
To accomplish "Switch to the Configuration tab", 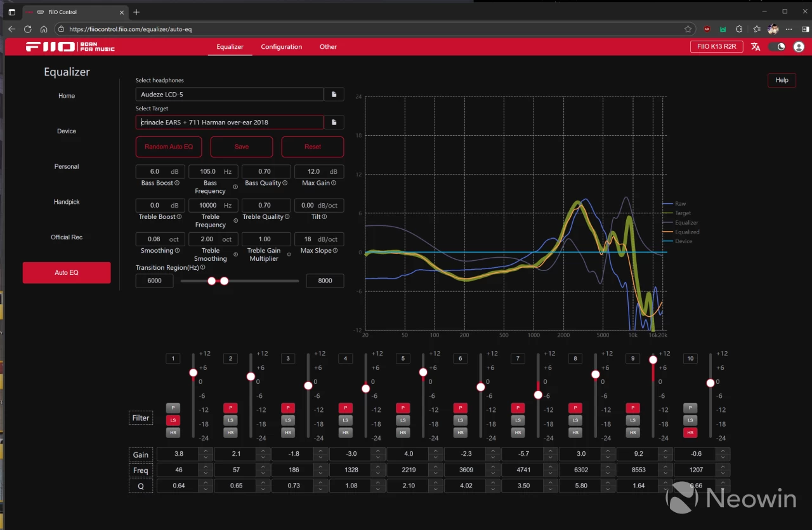I will (282, 46).
